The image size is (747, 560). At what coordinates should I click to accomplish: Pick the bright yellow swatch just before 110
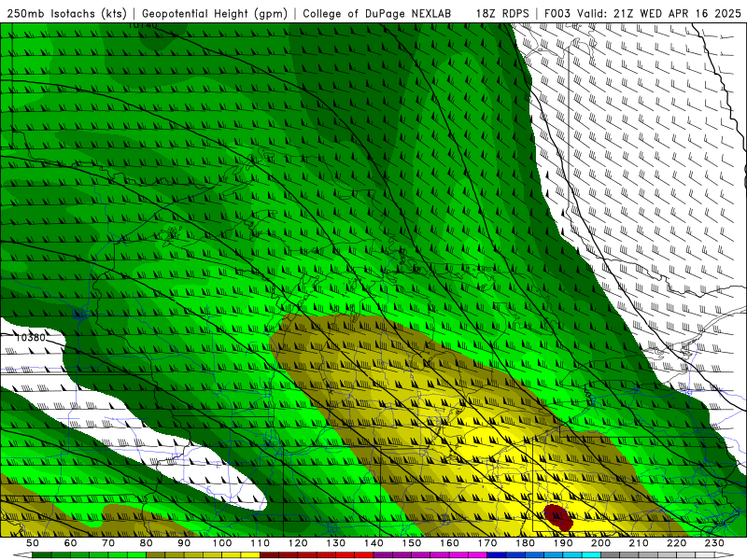250,555
